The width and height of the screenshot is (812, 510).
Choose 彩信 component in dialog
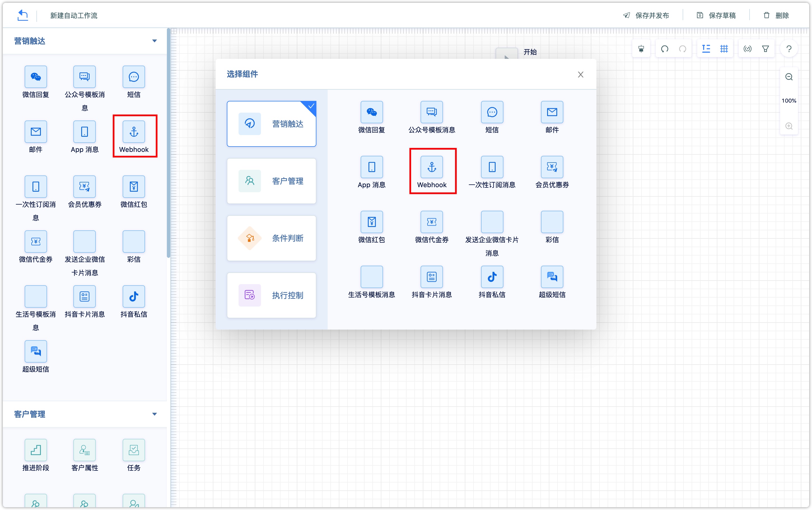552,222
